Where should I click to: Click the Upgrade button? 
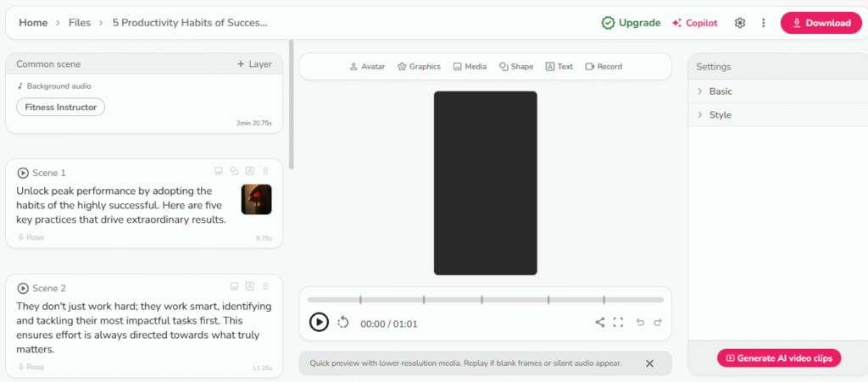click(631, 23)
